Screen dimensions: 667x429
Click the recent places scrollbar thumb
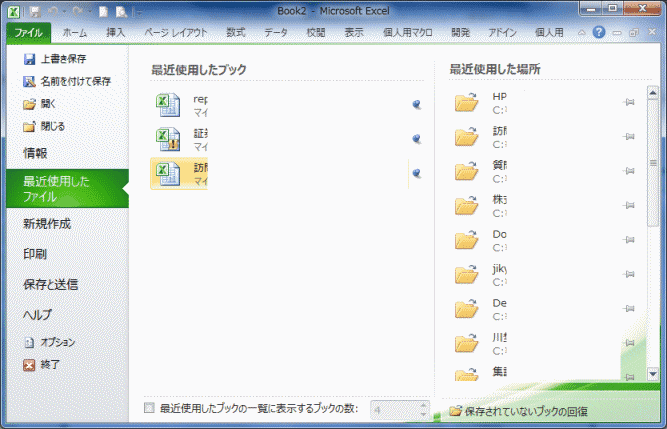pos(653,163)
